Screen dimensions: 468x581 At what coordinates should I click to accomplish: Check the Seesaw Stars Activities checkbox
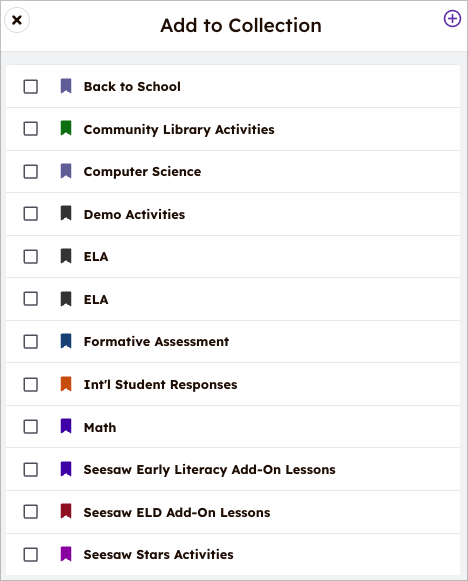(x=30, y=555)
